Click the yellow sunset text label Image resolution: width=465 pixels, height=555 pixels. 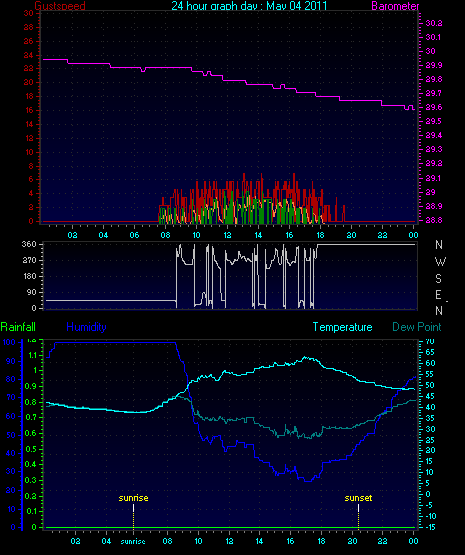(x=358, y=498)
